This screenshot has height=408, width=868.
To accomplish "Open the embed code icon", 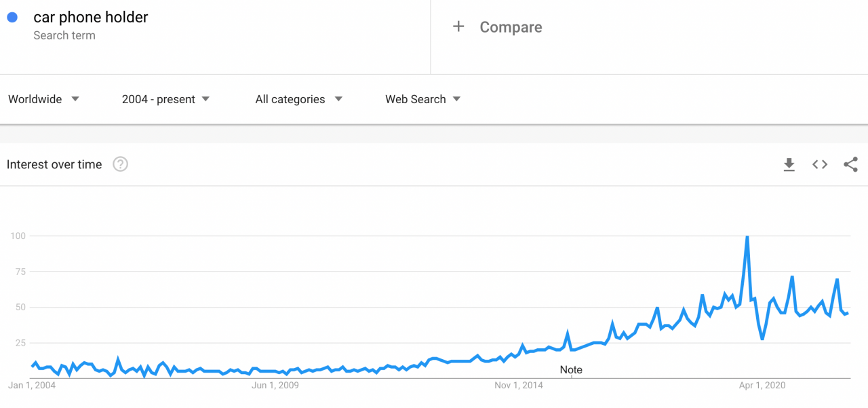I will click(x=820, y=164).
